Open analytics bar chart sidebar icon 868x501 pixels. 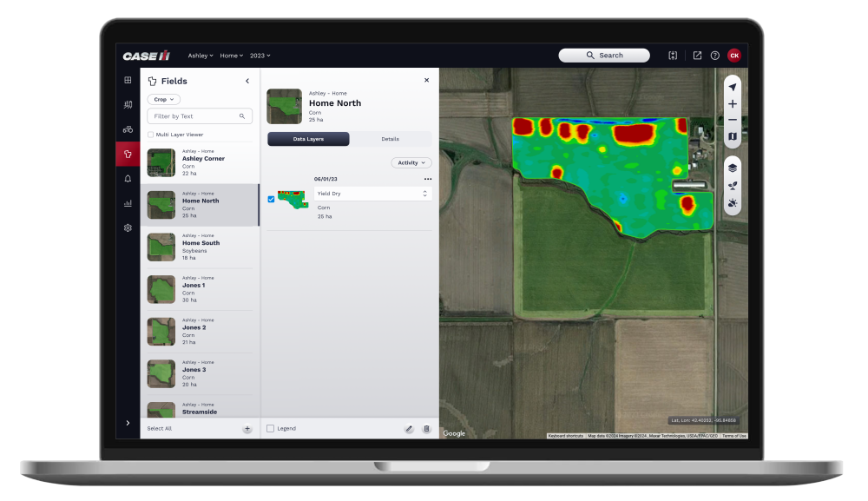128,203
